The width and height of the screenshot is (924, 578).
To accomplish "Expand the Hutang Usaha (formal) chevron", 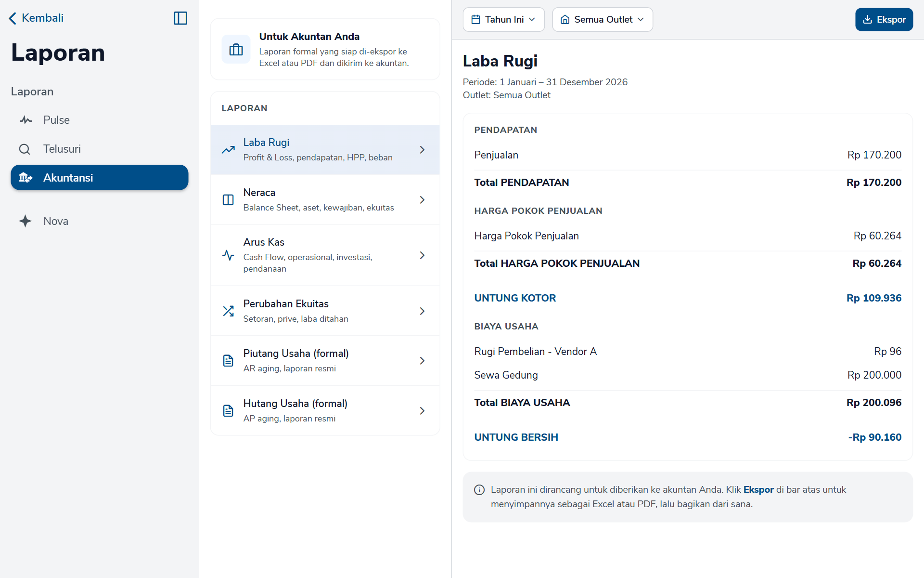I will click(422, 411).
